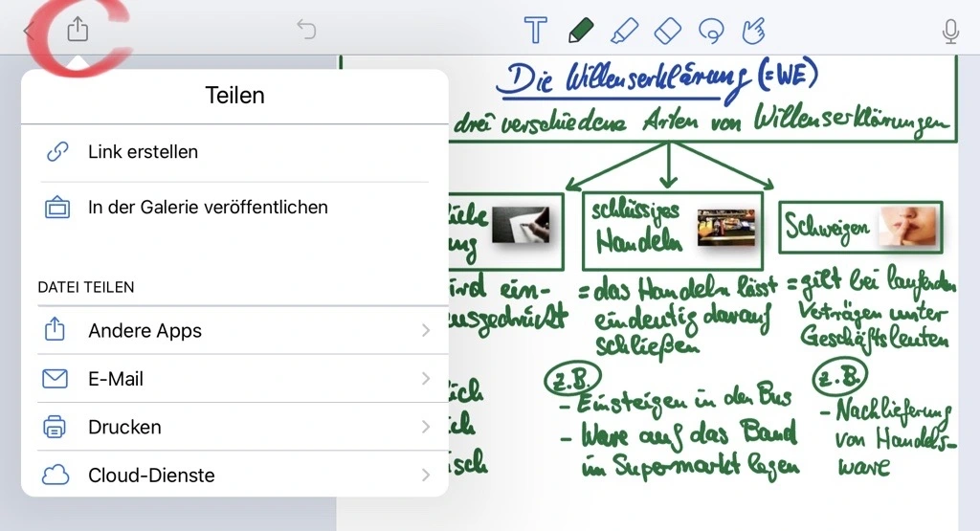Tap In der Galerie veröffentlichen
This screenshot has height=531, width=980.
(x=208, y=207)
